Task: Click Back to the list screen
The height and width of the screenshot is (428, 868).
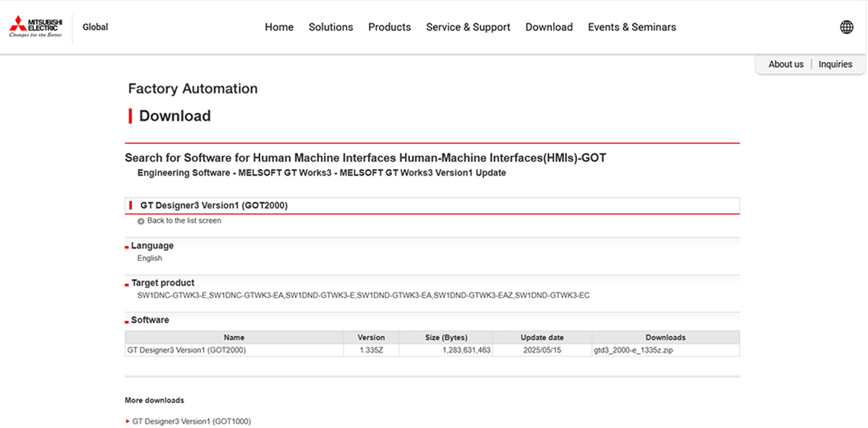Action: (x=184, y=221)
